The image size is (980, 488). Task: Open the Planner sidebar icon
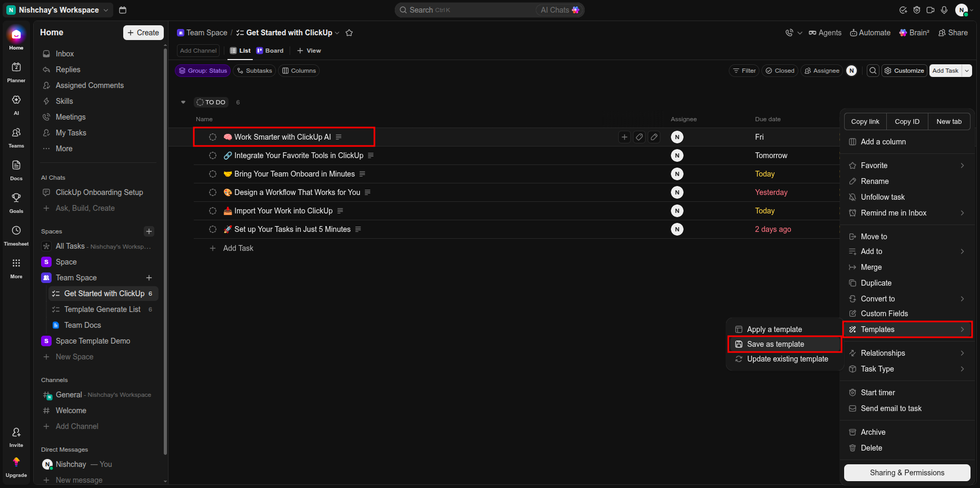[x=16, y=72]
